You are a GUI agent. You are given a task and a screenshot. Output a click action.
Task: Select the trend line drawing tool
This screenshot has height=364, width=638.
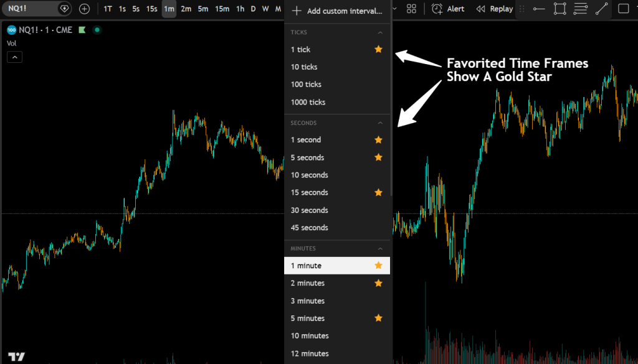click(x=600, y=8)
